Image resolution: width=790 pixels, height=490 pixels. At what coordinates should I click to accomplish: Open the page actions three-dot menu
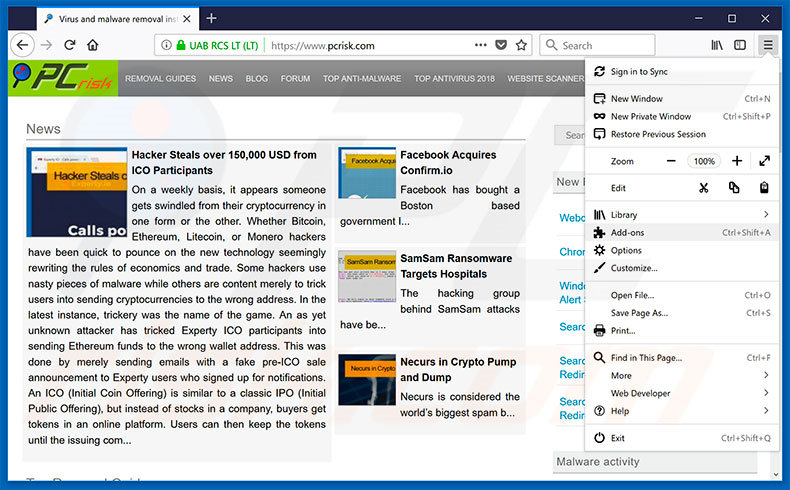pos(481,45)
